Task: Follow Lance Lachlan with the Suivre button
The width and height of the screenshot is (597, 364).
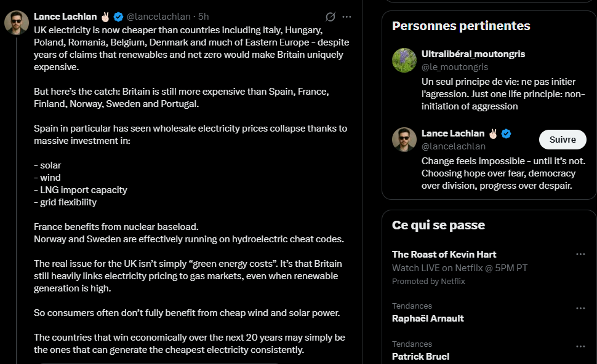Action: [563, 140]
